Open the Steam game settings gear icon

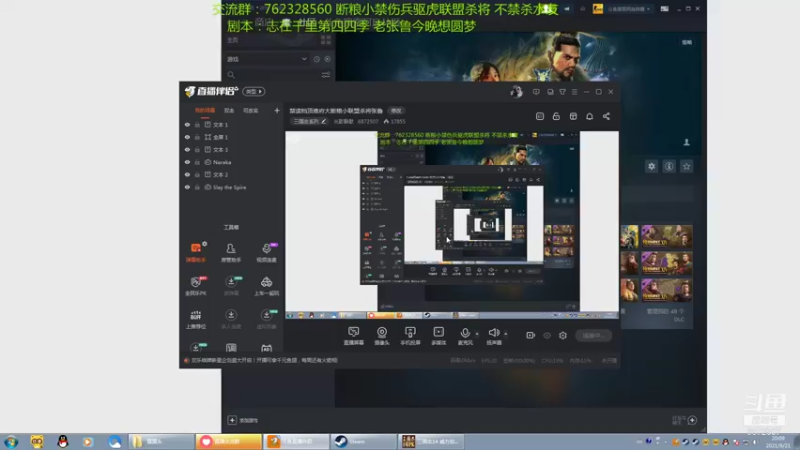[x=652, y=166]
